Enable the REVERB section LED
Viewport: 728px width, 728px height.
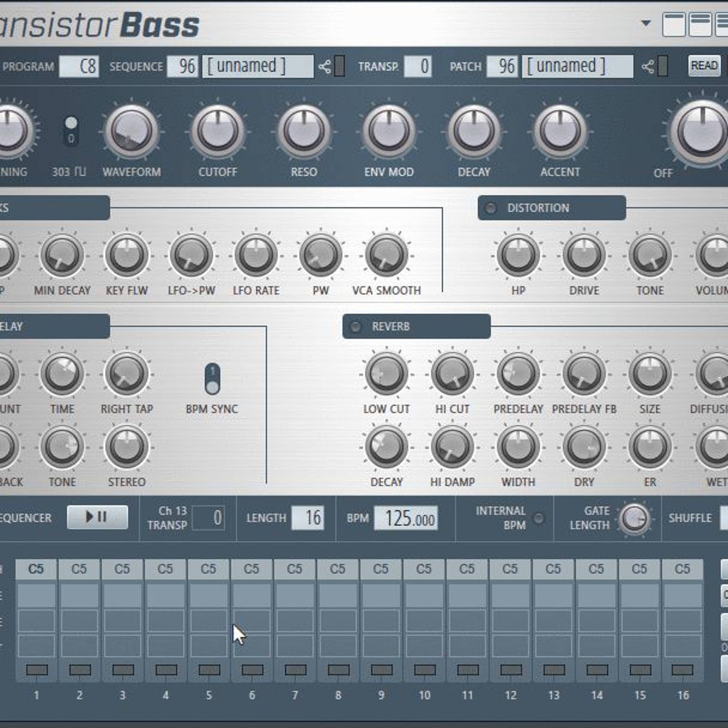coord(355,327)
